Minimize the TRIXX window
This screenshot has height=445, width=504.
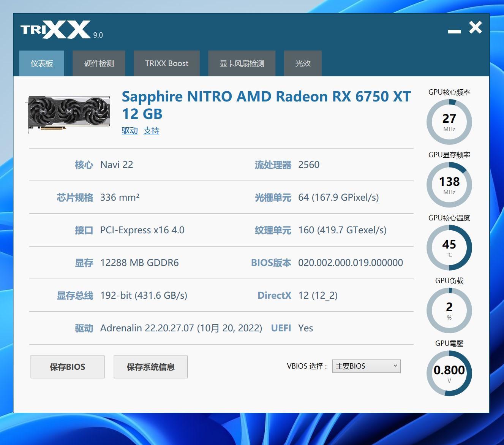pos(454,31)
